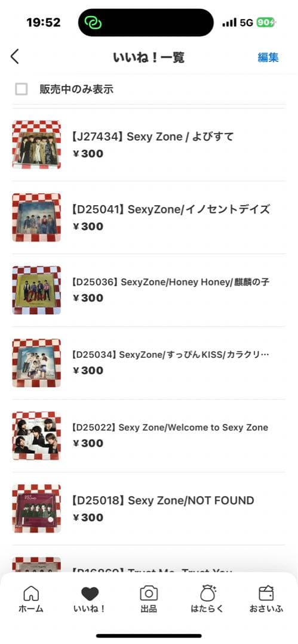Tap the いいね！ heart icon
The image size is (298, 644).
tap(90, 593)
